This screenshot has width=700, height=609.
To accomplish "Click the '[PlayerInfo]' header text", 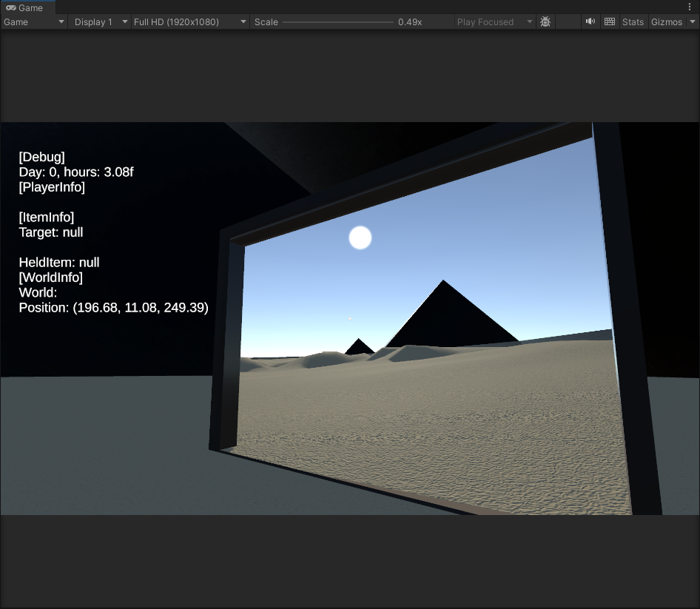I will [52, 187].
